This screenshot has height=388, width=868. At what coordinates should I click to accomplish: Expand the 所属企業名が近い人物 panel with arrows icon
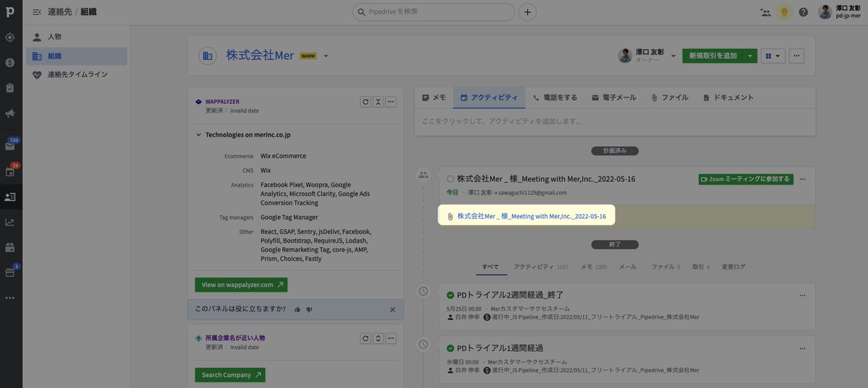pyautogui.click(x=378, y=338)
